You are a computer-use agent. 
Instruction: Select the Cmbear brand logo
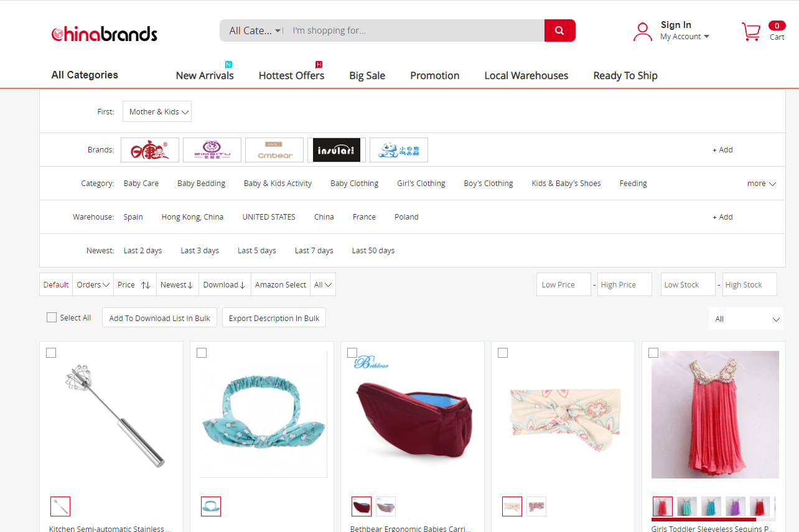274,150
